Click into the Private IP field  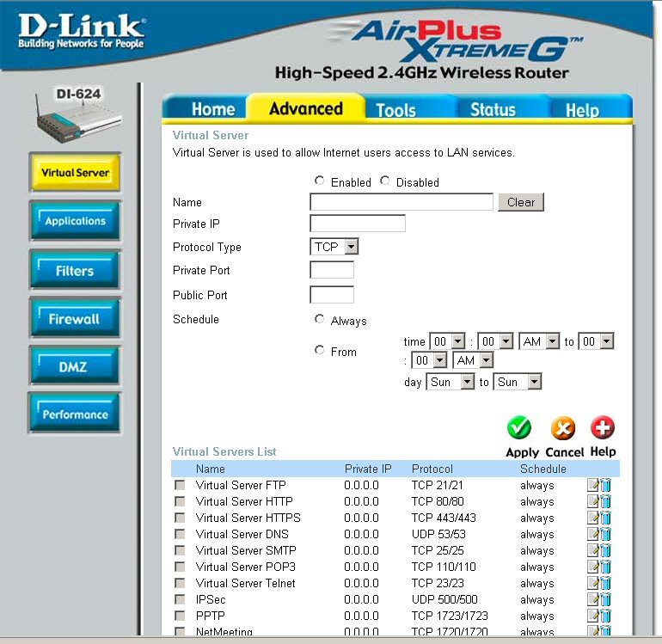coord(358,224)
